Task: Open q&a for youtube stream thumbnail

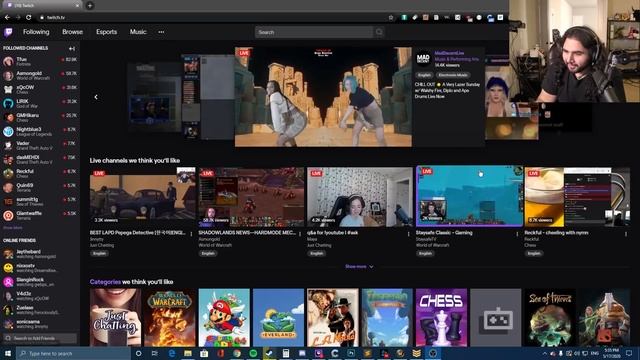Action: 360,197
